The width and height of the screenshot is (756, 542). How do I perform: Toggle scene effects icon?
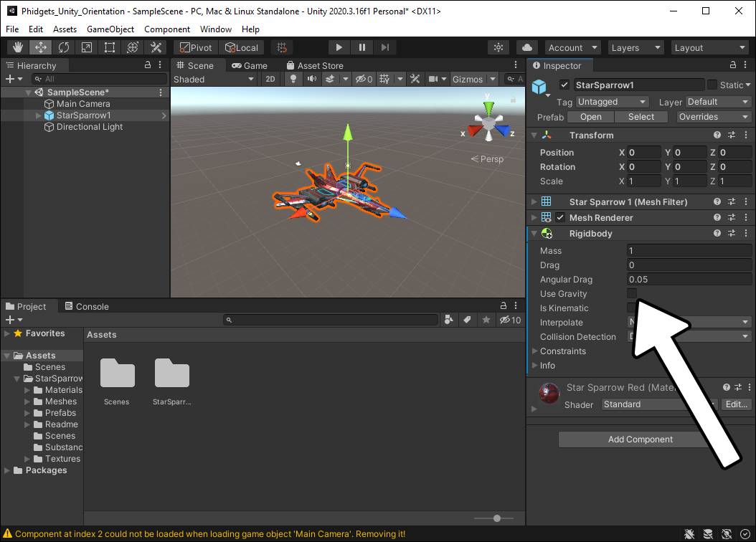330,79
